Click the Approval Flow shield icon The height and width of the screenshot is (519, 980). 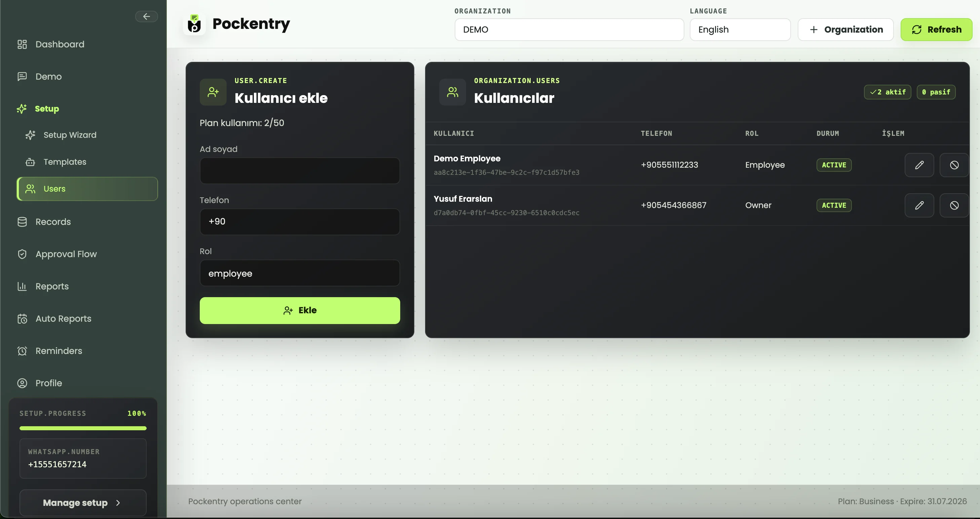click(x=22, y=254)
